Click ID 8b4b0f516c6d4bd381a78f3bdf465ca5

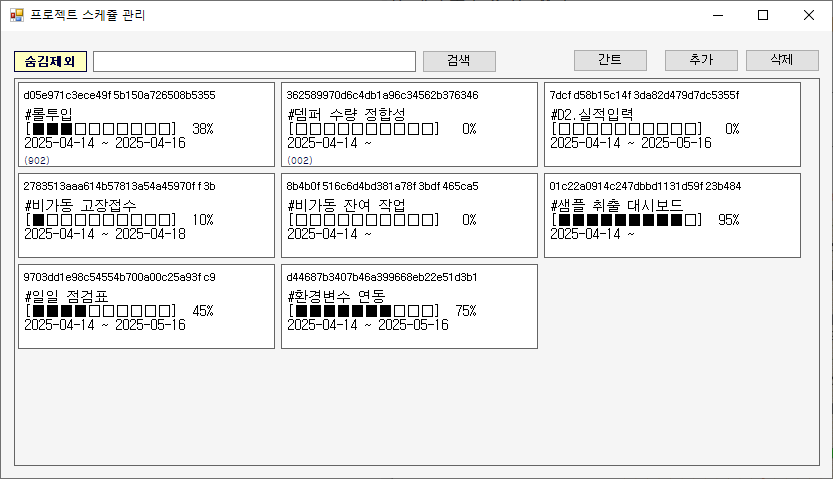[382, 186]
